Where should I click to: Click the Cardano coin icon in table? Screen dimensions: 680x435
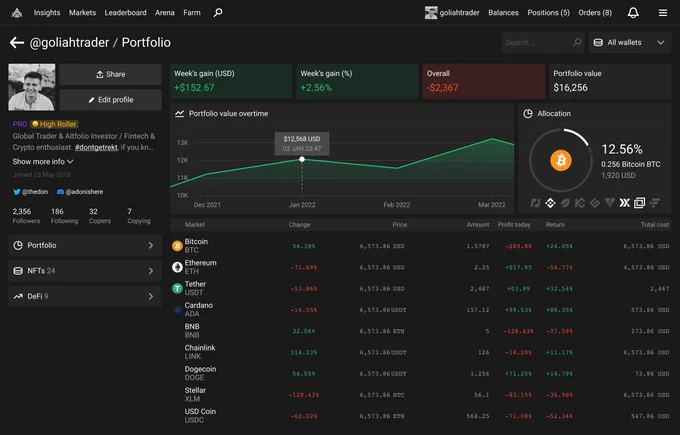click(x=177, y=310)
